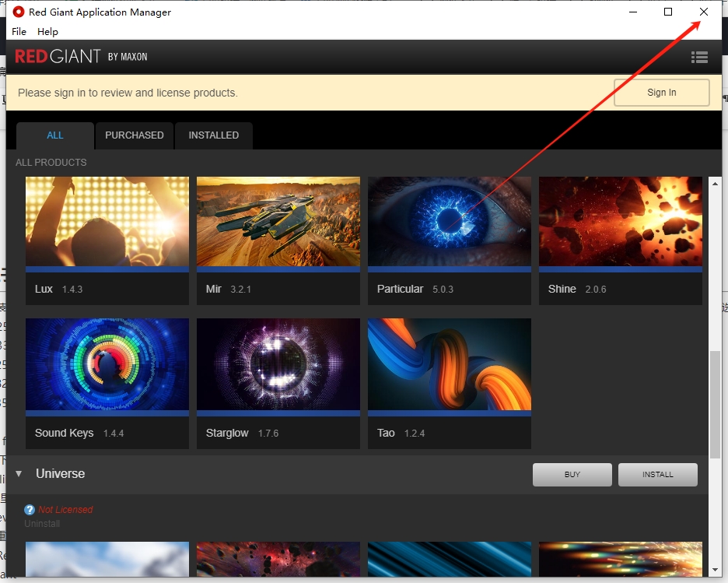Select the Shine explosion thumbnail
This screenshot has width=728, height=583.
[x=621, y=221]
